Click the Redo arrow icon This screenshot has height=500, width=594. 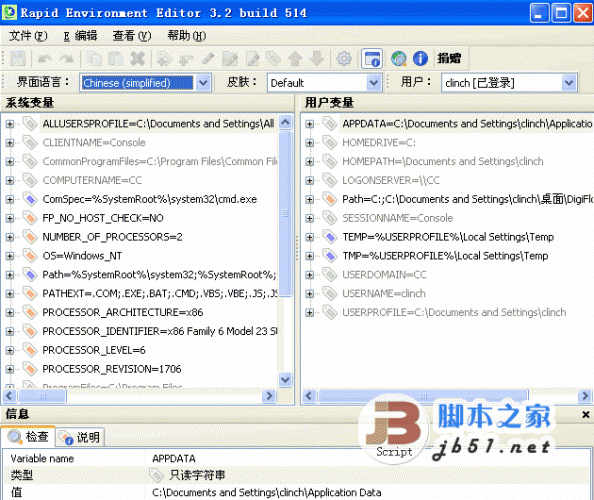pyautogui.click(x=67, y=59)
